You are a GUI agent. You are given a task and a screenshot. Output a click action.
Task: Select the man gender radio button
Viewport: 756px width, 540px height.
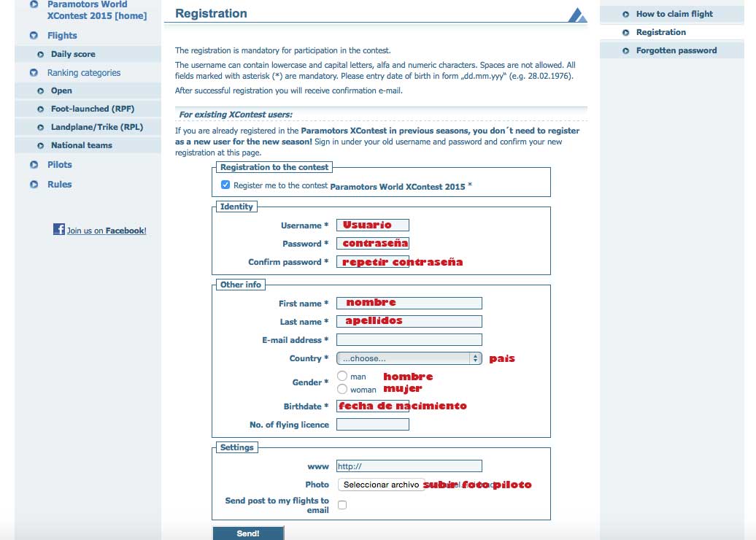coord(342,376)
